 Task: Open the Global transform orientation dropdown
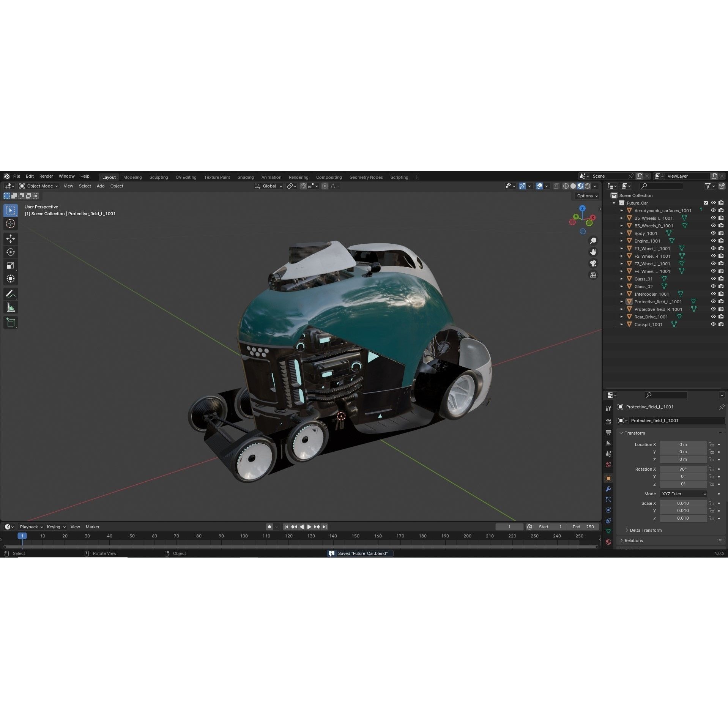[x=268, y=186]
